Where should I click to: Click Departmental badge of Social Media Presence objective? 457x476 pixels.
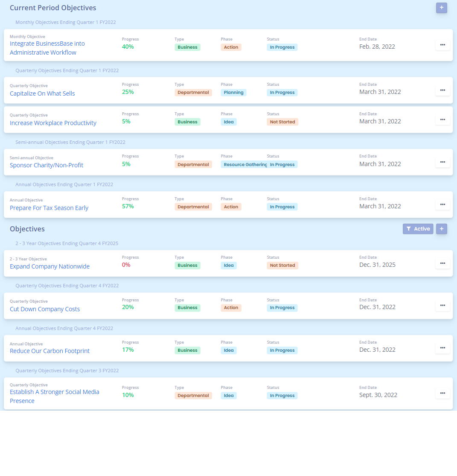193,396
